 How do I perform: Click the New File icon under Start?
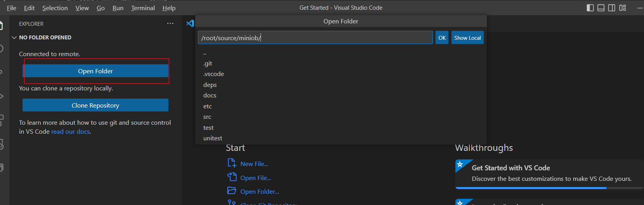coord(232,163)
